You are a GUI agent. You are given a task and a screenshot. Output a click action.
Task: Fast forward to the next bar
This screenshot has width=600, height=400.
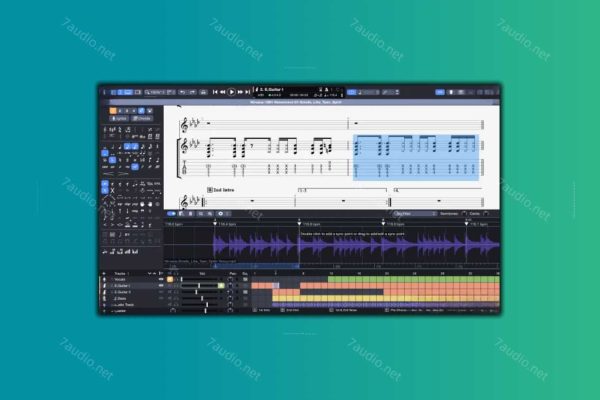tap(240, 92)
